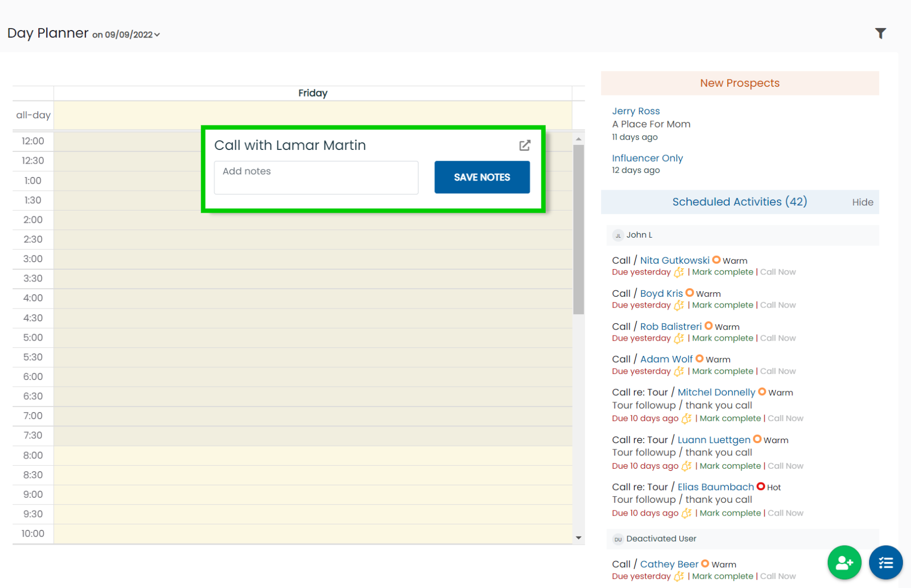
Task: Click Warm status circle beside Mitchel Donnelly
Action: point(762,392)
